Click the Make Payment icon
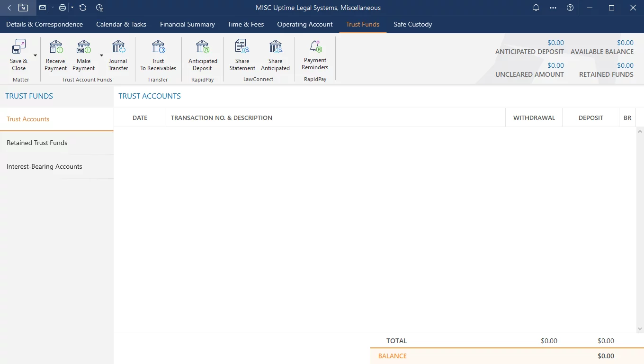The height and width of the screenshot is (364, 644). [x=84, y=47]
